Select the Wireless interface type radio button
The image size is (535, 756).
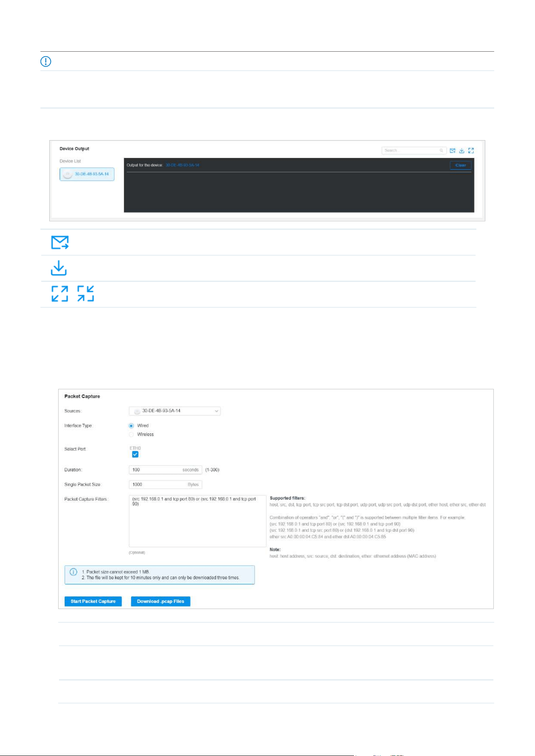(x=131, y=435)
